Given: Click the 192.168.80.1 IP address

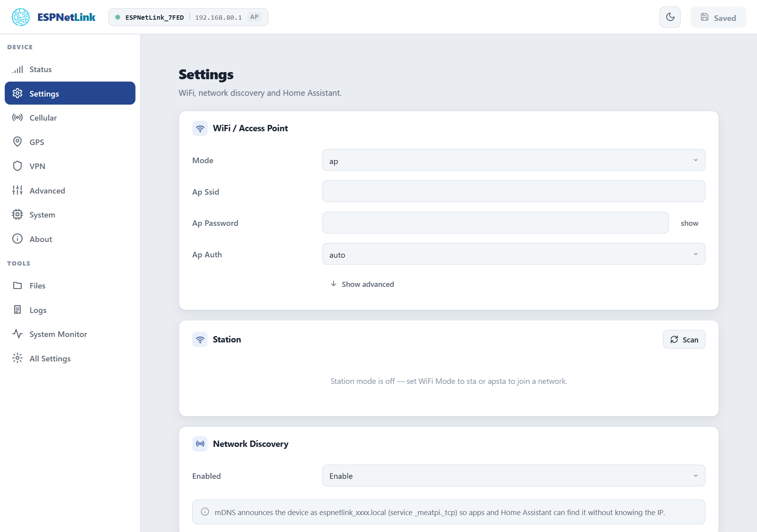Looking at the screenshot, I should (x=218, y=17).
